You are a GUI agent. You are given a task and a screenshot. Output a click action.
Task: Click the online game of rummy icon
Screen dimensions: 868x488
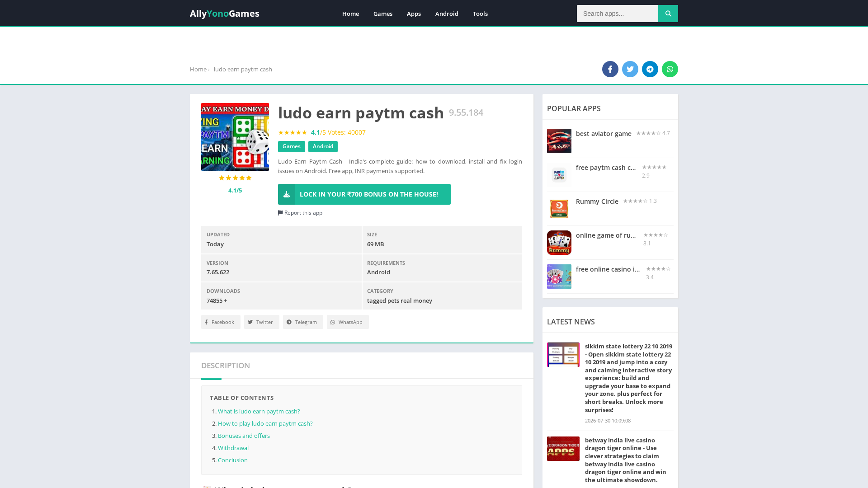click(x=559, y=243)
